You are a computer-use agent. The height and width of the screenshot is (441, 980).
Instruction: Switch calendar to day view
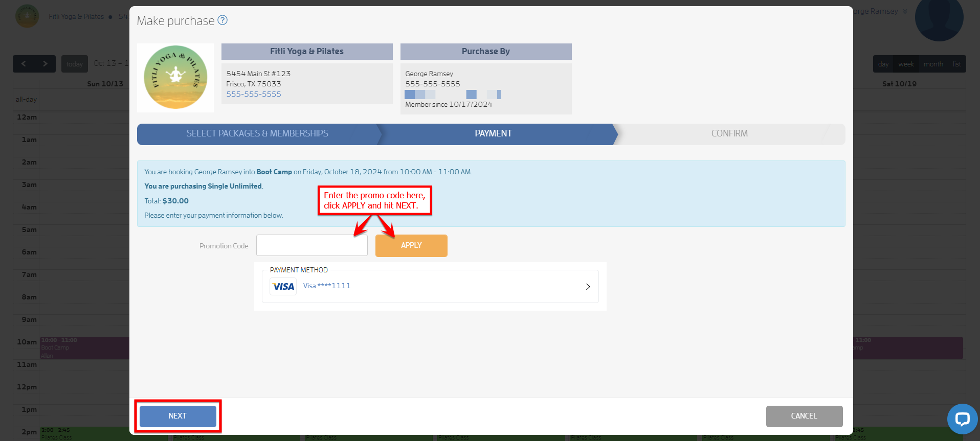tap(883, 64)
